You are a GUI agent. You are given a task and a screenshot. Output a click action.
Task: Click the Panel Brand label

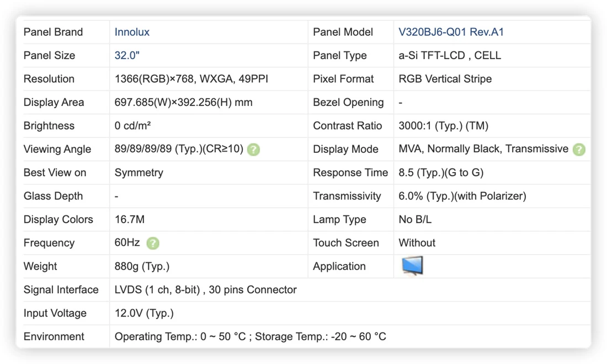[x=53, y=32]
